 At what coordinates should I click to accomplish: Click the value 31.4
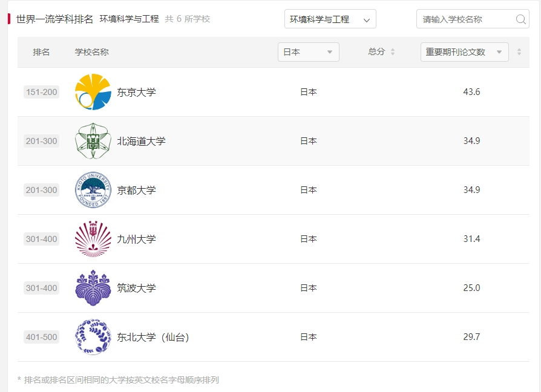tap(471, 238)
